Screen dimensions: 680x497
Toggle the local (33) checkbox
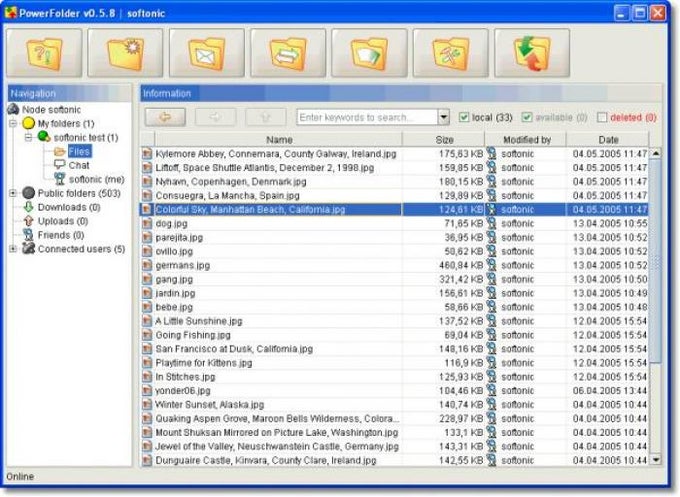point(464,117)
